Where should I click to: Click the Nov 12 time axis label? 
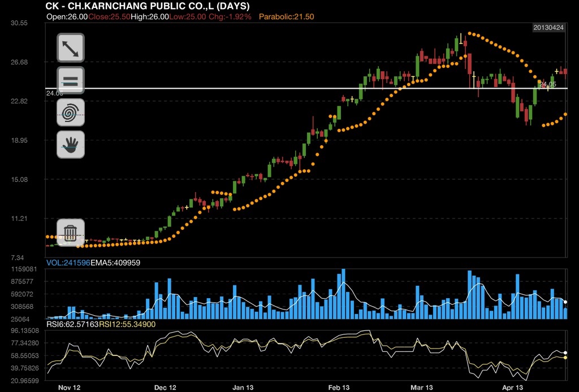pyautogui.click(x=70, y=387)
